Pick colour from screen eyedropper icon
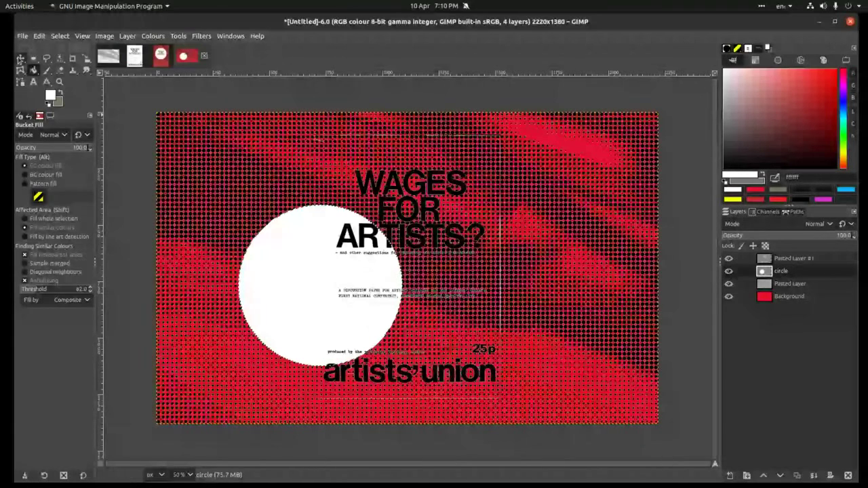The height and width of the screenshot is (488, 868). point(775,178)
